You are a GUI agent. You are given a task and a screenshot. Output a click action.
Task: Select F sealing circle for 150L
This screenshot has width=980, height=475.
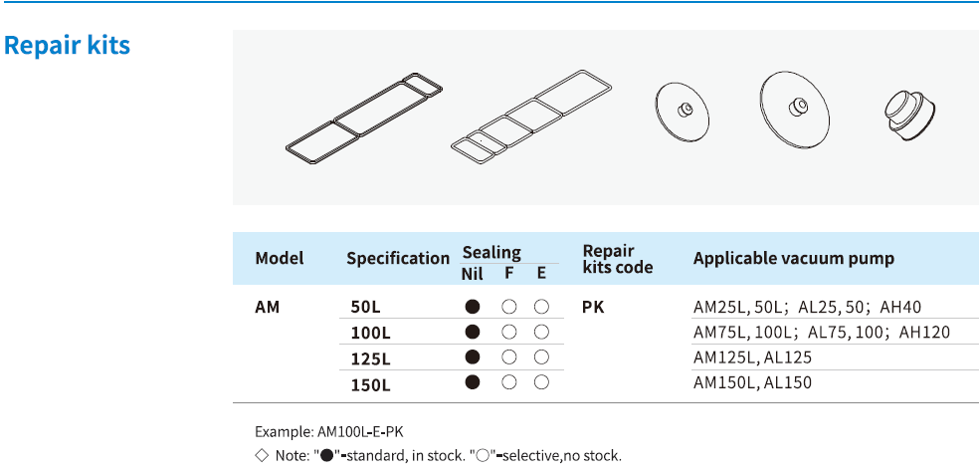tap(508, 381)
